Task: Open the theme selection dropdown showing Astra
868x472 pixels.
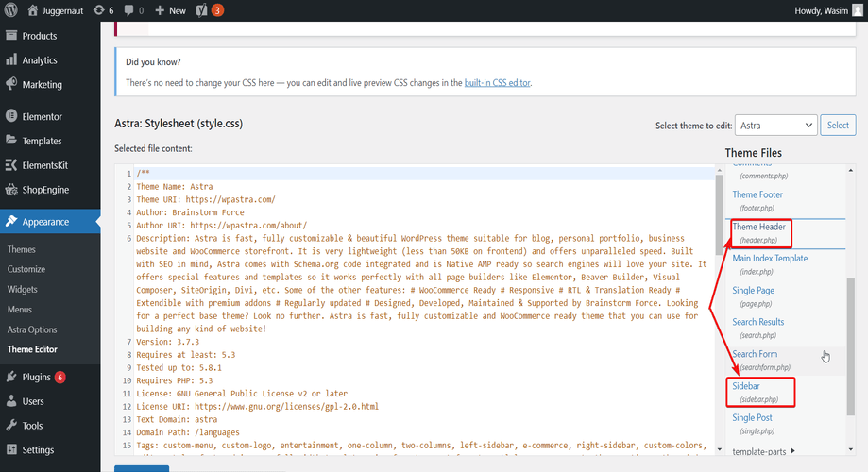Action: (775, 125)
